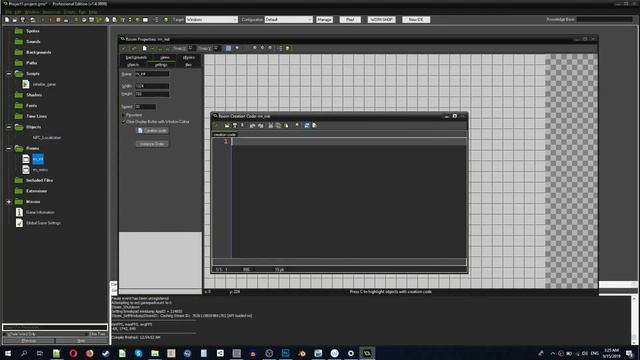
Task: Paste code in code editor toolbar
Action: [286, 125]
